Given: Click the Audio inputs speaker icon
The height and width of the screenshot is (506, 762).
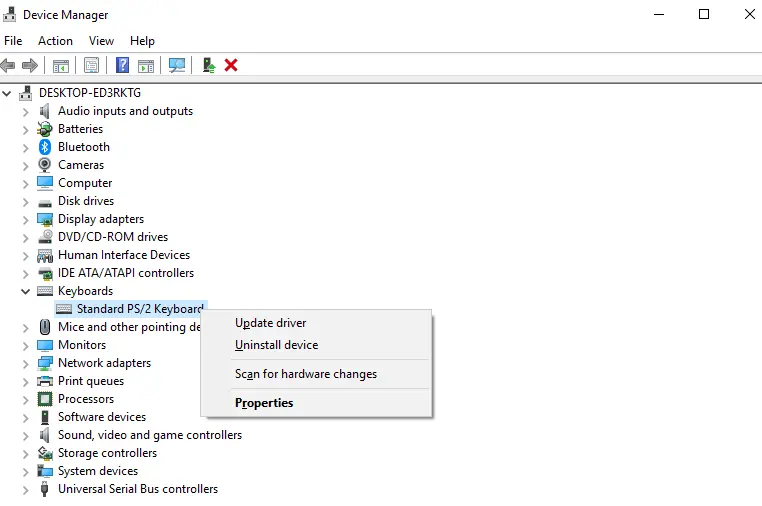Looking at the screenshot, I should (45, 111).
